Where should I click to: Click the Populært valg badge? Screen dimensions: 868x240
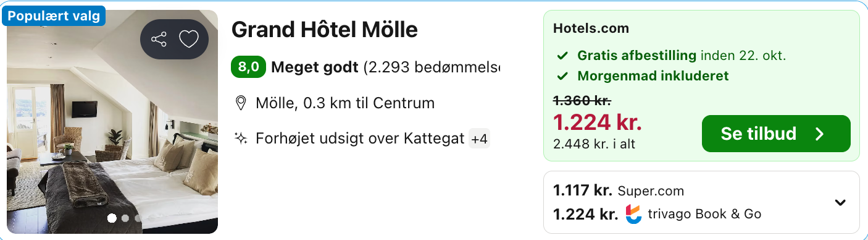pos(54,17)
